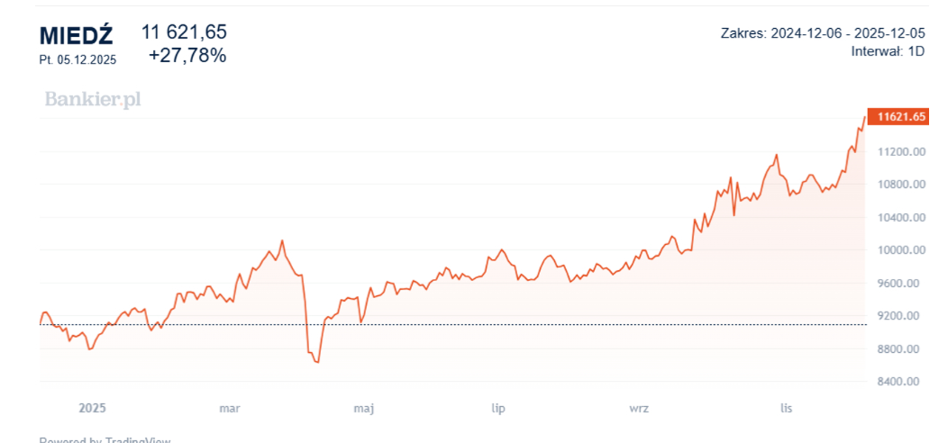Click the maj label on time axis
948x443 pixels.
coord(364,407)
